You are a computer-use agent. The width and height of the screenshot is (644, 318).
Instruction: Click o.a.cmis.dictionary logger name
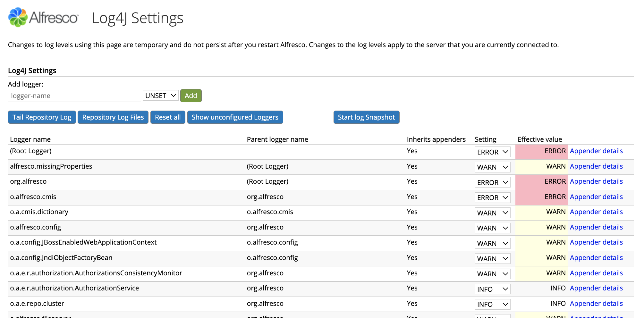pyautogui.click(x=39, y=212)
